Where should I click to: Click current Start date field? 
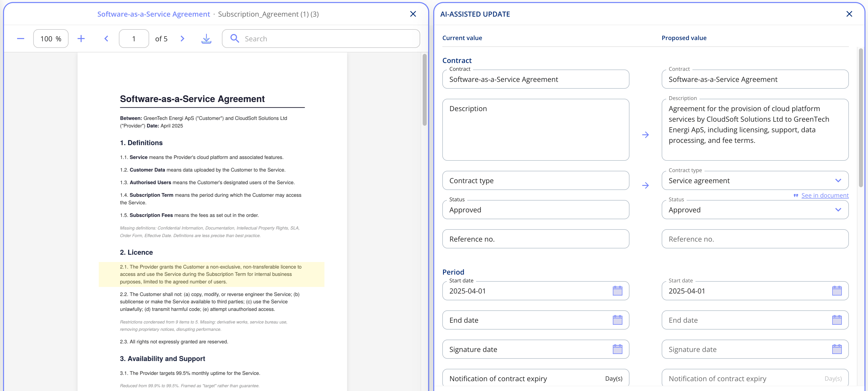pos(536,290)
